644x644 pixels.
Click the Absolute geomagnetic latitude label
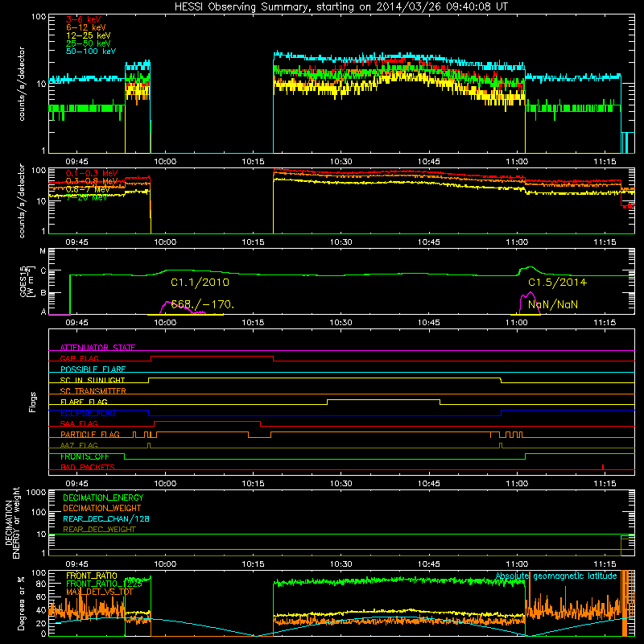[x=556, y=576]
